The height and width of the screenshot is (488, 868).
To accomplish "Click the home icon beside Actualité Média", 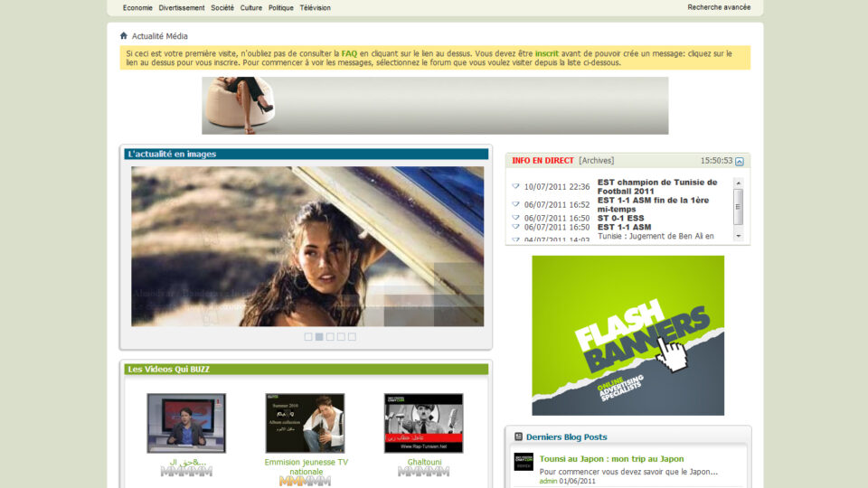I will click(124, 36).
